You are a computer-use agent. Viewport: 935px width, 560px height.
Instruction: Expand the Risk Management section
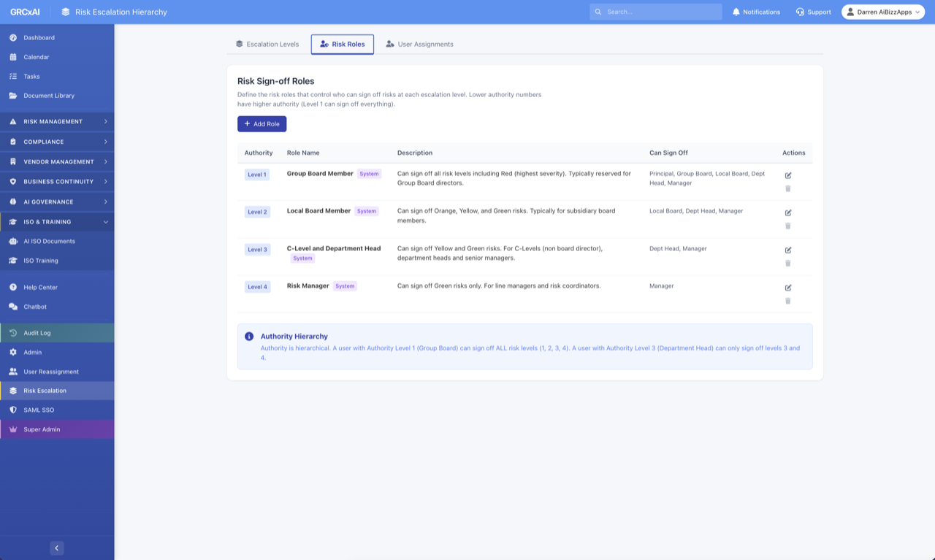click(57, 121)
